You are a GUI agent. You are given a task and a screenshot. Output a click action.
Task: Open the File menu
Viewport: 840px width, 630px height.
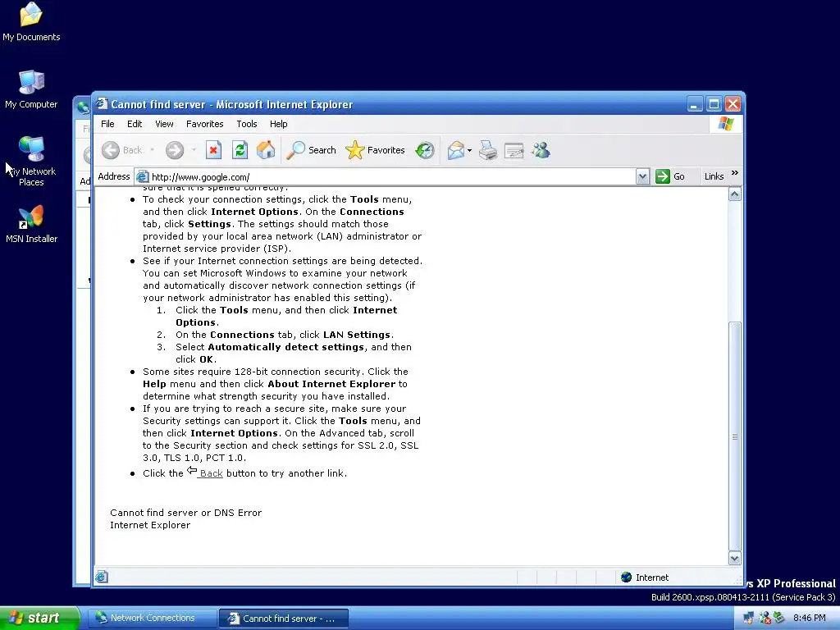pos(107,124)
